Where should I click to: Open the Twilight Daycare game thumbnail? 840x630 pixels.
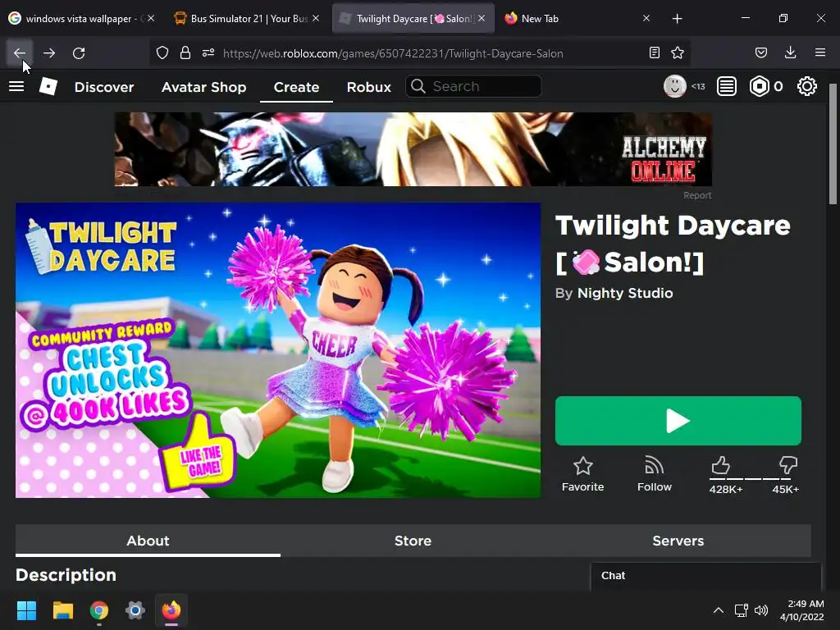(278, 349)
